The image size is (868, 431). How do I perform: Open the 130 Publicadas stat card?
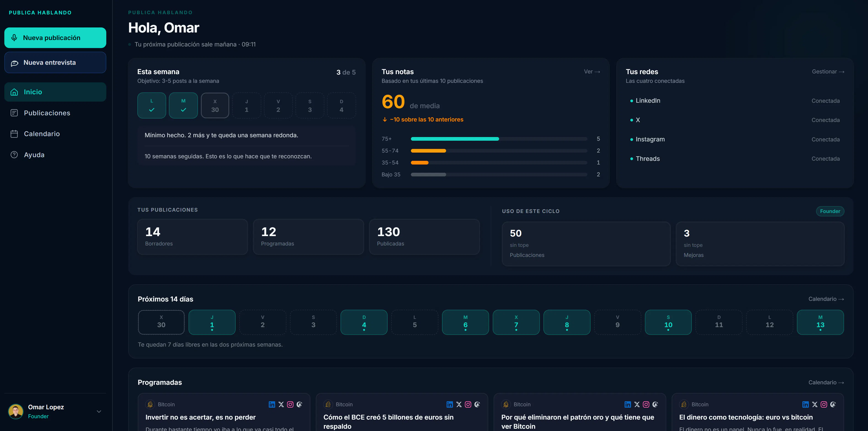pos(424,237)
